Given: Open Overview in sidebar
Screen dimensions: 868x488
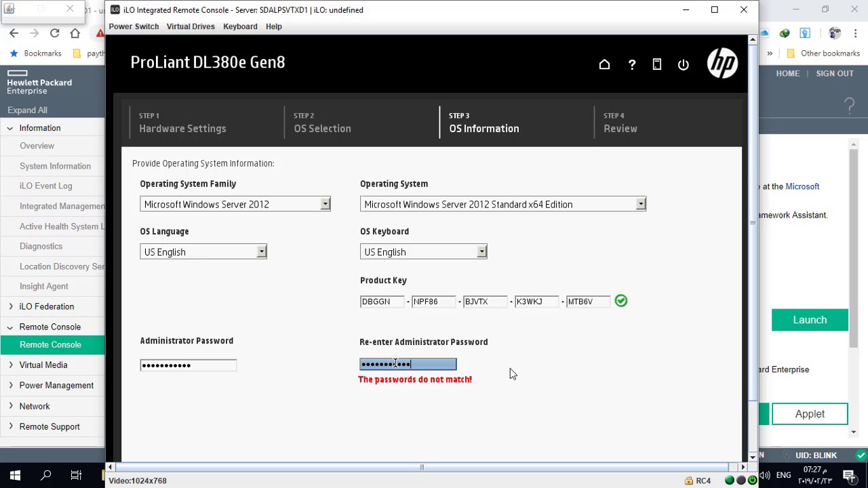Looking at the screenshot, I should click(37, 146).
